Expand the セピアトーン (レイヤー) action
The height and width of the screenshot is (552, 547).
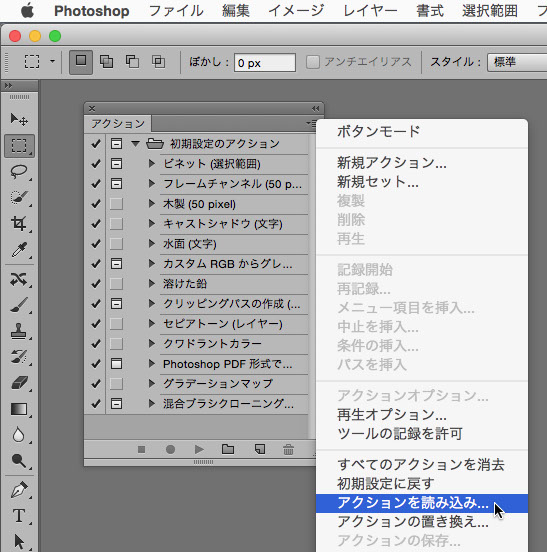coord(152,324)
